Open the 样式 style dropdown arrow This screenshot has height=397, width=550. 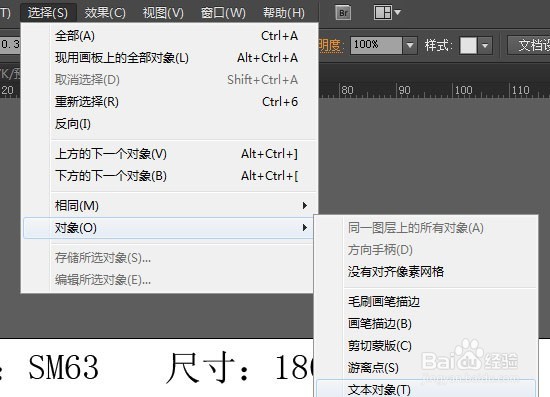click(485, 45)
